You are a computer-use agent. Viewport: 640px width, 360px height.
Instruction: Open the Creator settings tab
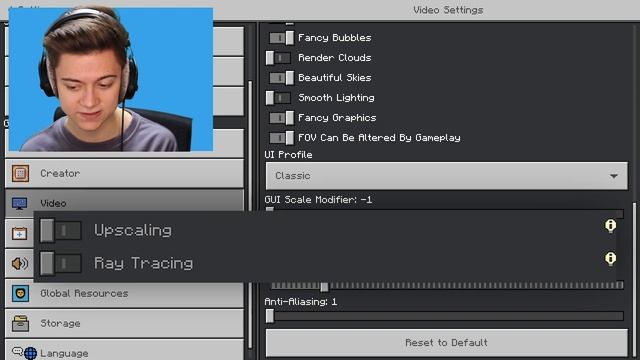click(124, 173)
